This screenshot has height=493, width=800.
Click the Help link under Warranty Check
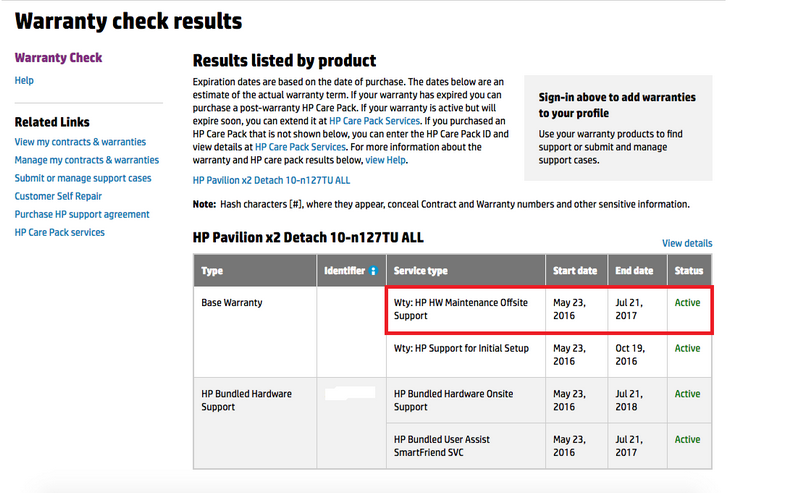(24, 80)
